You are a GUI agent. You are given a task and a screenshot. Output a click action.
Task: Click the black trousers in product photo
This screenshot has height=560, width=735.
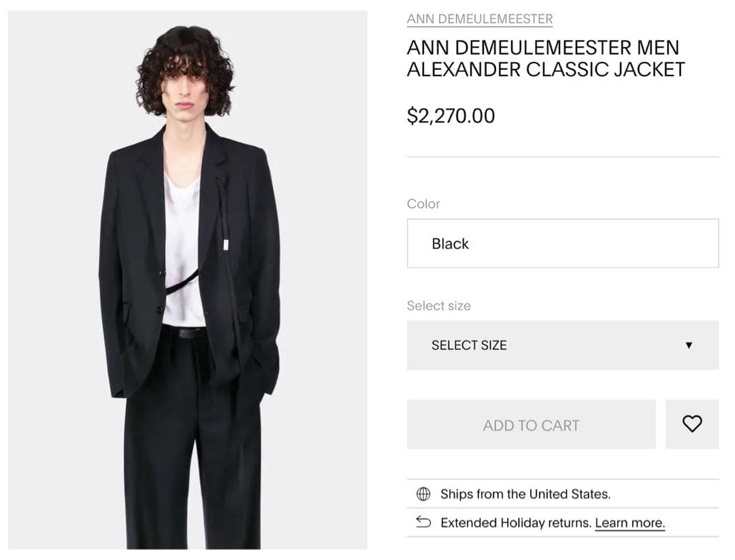pyautogui.click(x=191, y=463)
